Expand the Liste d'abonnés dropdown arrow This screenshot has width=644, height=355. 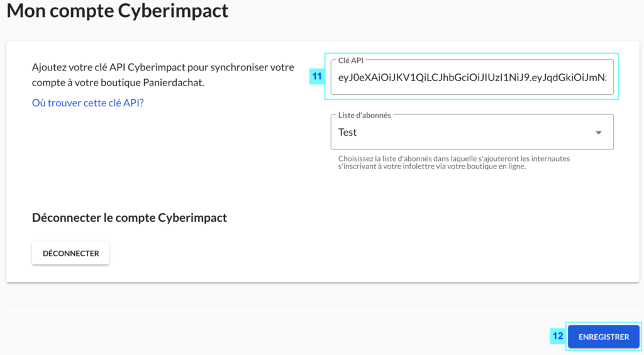[599, 133]
